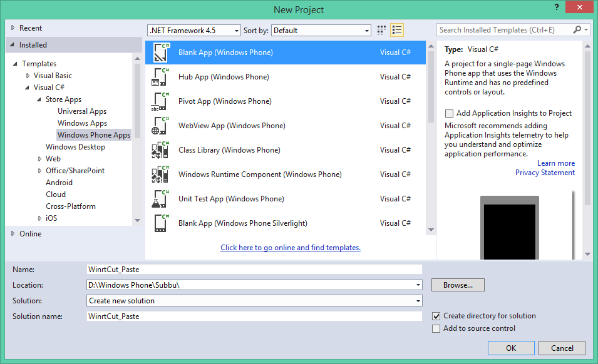Viewport: 598px width, 364px height.
Task: Expand the Visual Basic templates node
Action: [28, 75]
